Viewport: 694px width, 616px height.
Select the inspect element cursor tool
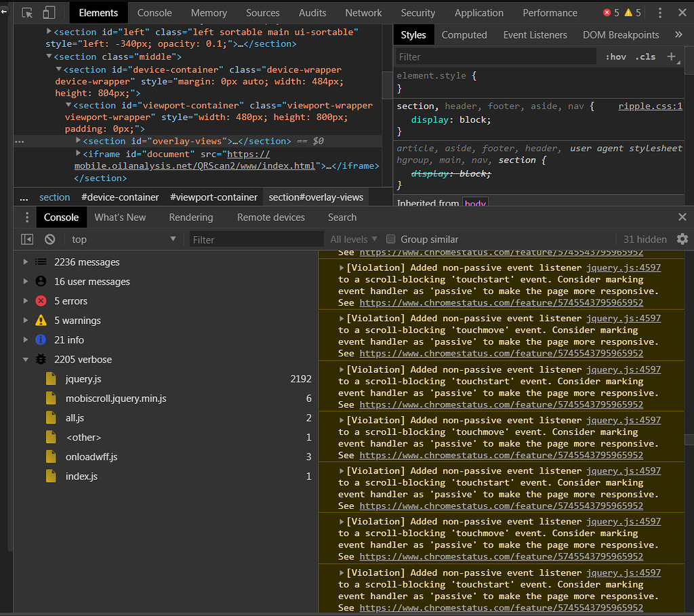(x=27, y=12)
